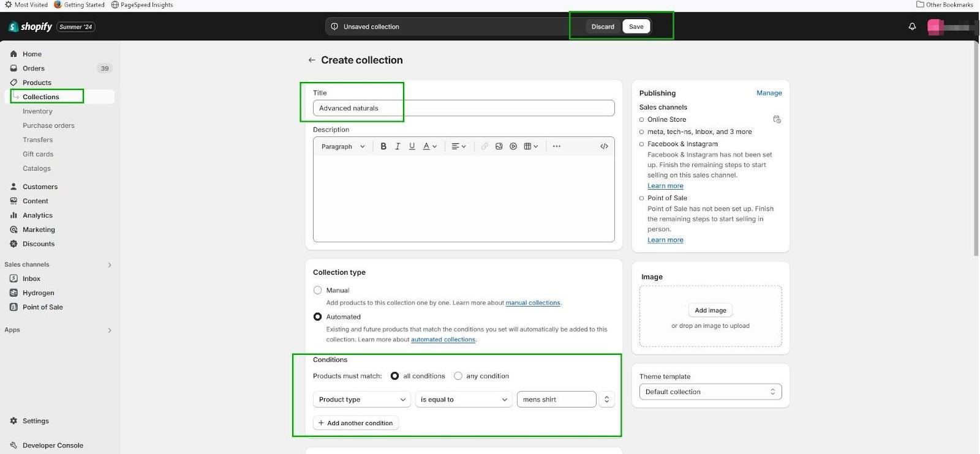Expand the 'is equal to' operator dropdown

coord(464,400)
